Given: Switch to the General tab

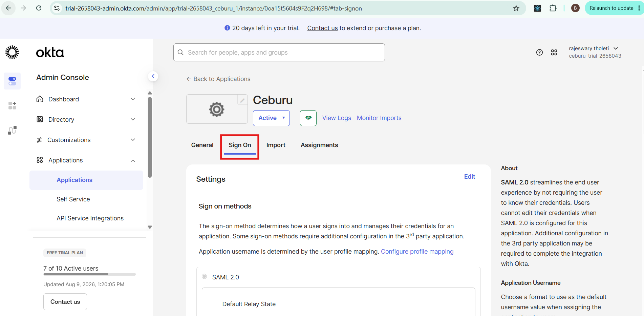Looking at the screenshot, I should pos(202,145).
